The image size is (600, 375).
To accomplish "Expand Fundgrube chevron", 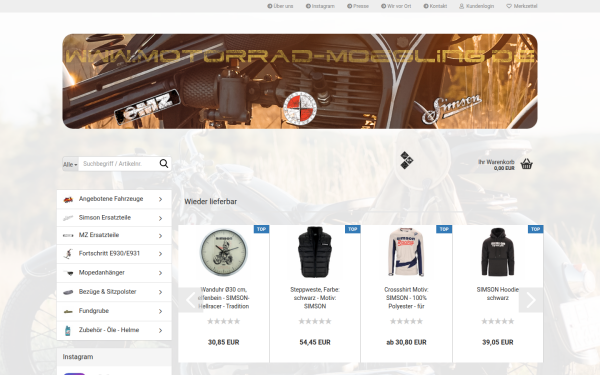I will pyautogui.click(x=160, y=311).
